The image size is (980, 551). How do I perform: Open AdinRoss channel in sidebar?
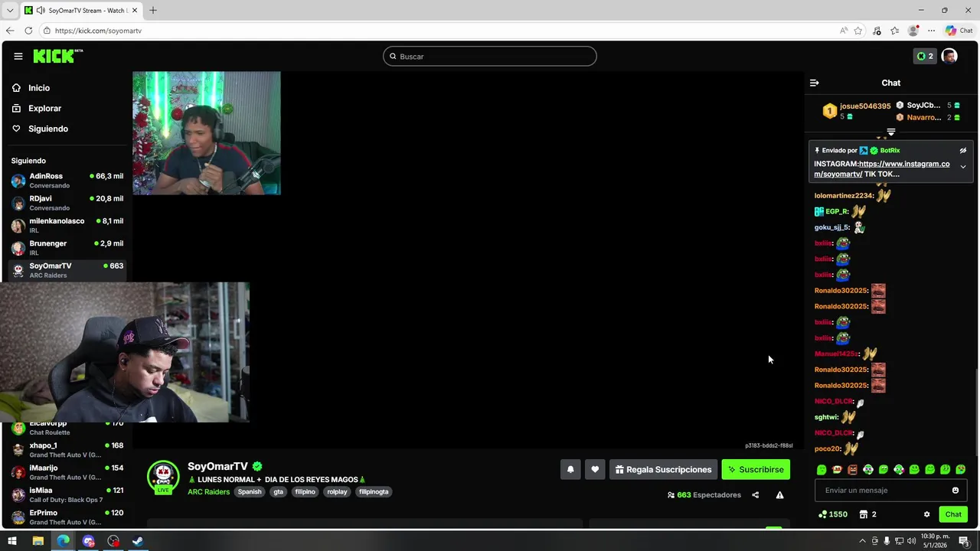(x=66, y=181)
